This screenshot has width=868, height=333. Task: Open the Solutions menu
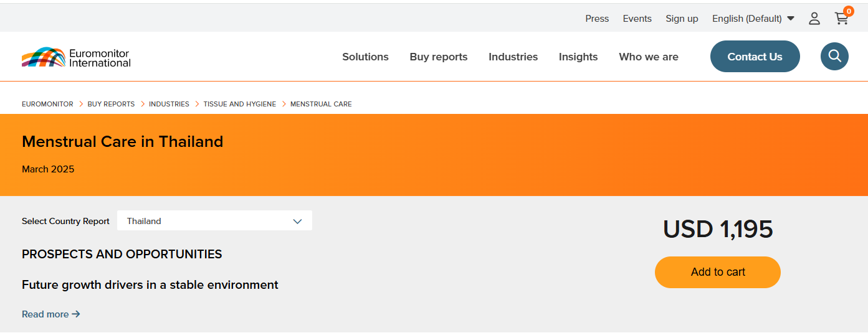pyautogui.click(x=365, y=57)
